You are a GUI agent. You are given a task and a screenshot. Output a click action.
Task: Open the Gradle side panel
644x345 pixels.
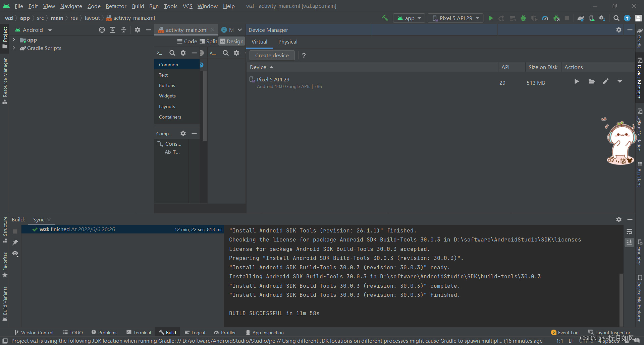tap(639, 38)
